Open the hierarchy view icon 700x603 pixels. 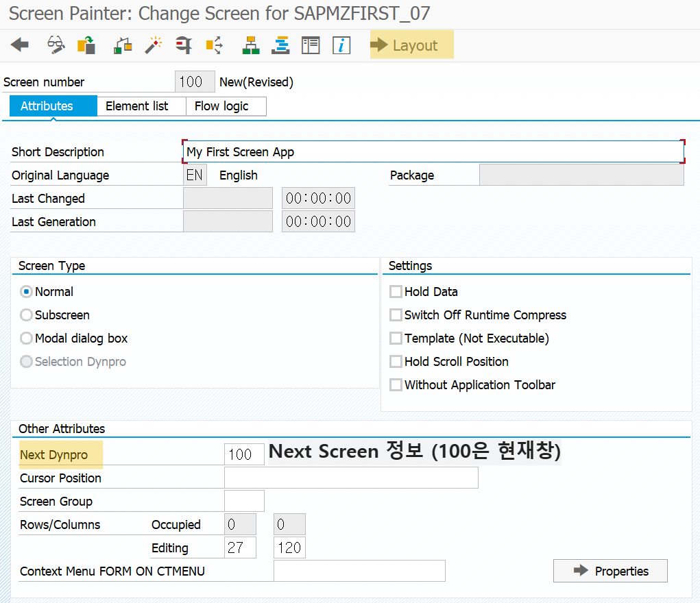click(x=250, y=45)
